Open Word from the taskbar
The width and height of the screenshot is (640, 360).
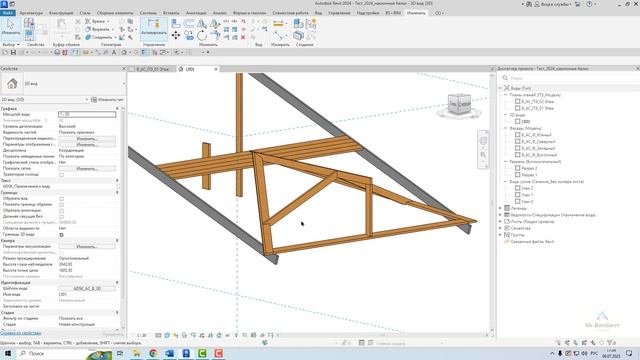[x=169, y=353]
